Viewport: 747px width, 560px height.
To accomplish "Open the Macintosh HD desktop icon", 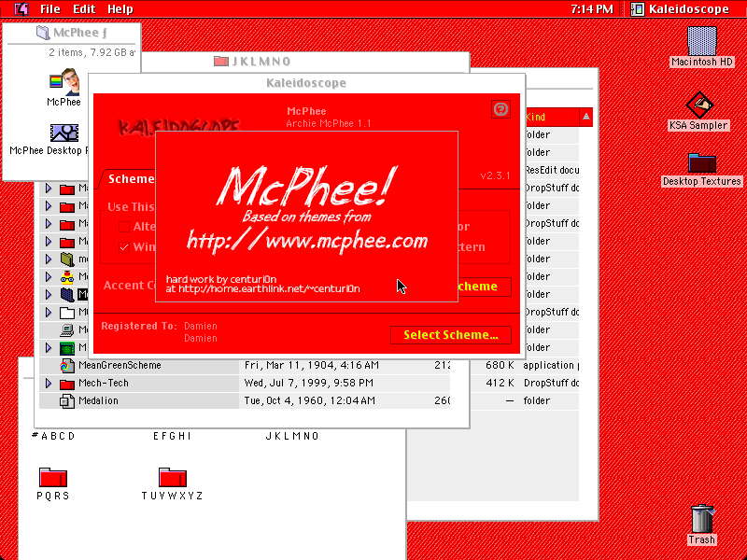I will 702,41.
